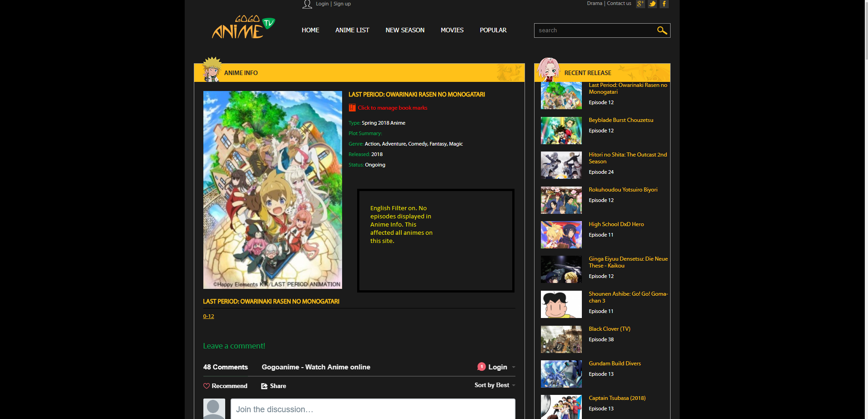Click the Action, Adventure, Comedy genre text
The image size is (868, 419).
[414, 144]
